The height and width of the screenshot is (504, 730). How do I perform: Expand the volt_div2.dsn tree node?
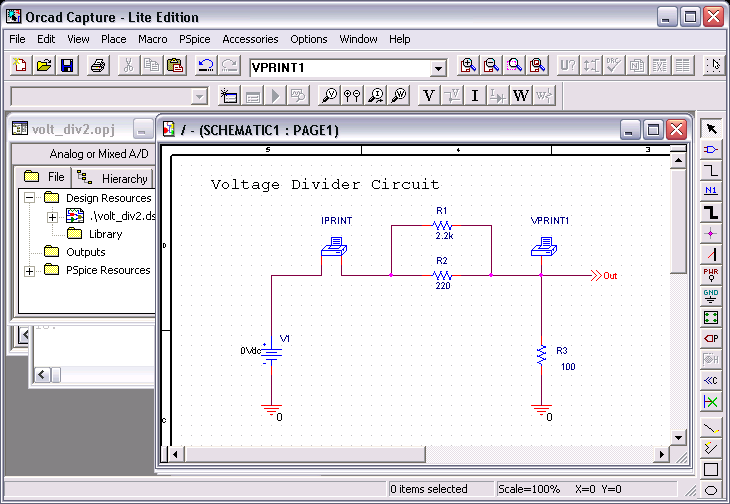pyautogui.click(x=52, y=217)
